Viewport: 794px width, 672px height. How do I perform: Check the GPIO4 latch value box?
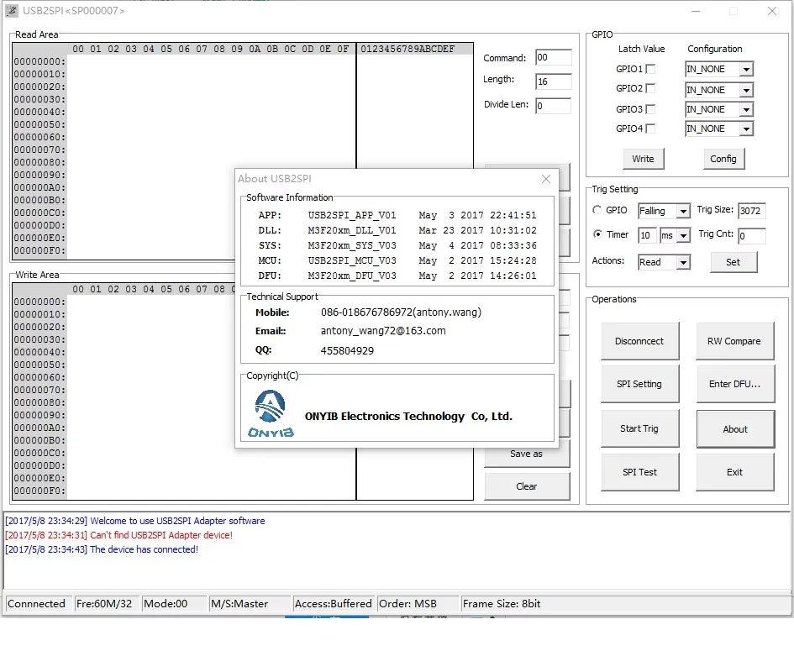tap(649, 129)
